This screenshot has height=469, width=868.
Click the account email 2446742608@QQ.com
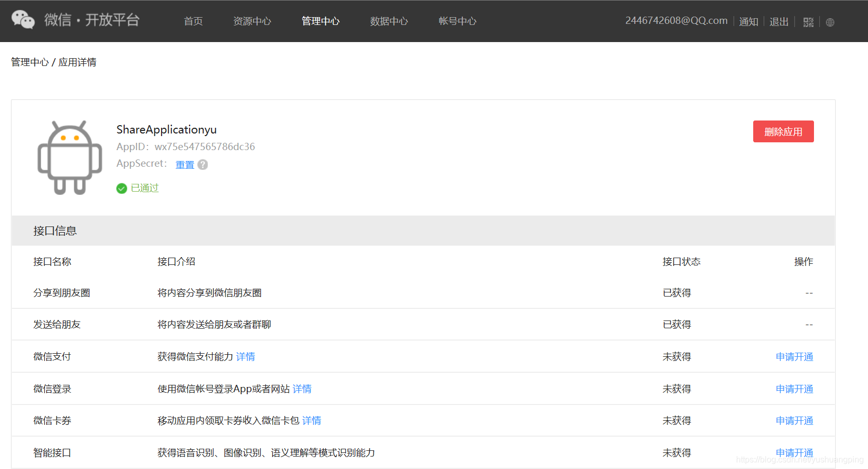click(676, 21)
